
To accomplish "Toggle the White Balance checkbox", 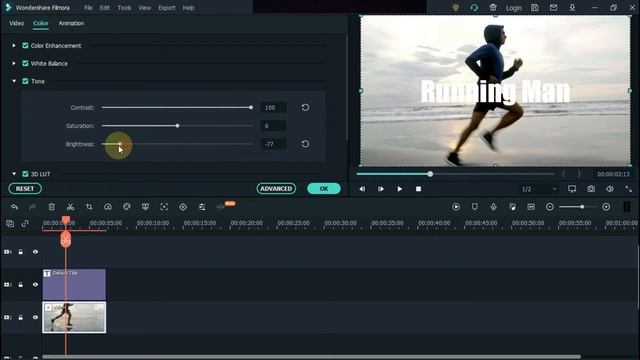I will (x=25, y=63).
